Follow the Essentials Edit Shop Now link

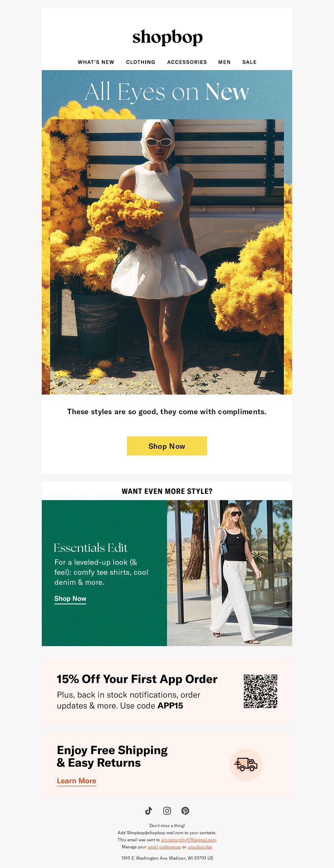coord(70,599)
